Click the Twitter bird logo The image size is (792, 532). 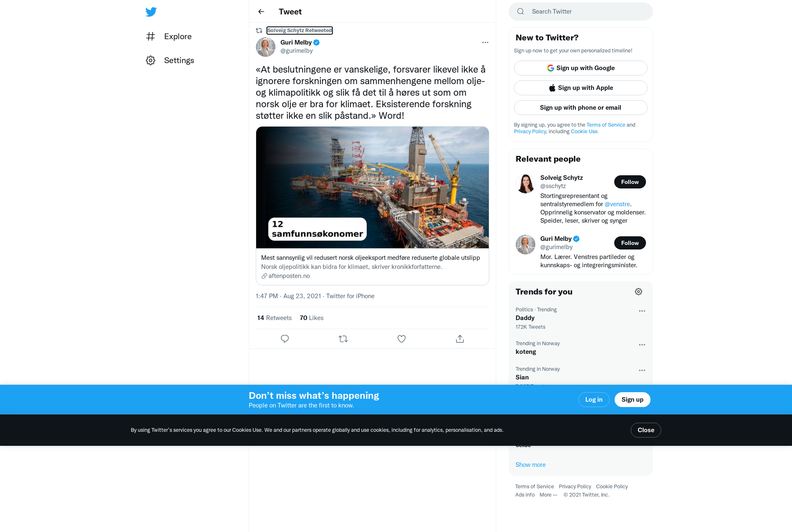[x=151, y=12]
